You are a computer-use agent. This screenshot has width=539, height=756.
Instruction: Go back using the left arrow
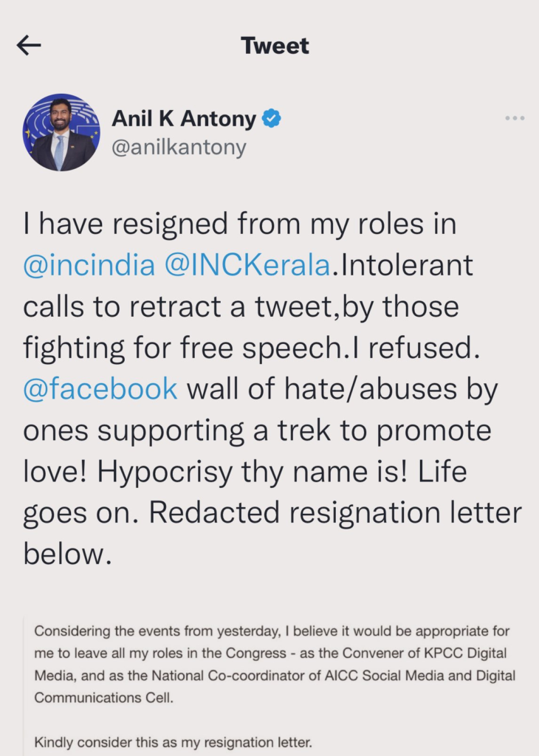tap(29, 46)
